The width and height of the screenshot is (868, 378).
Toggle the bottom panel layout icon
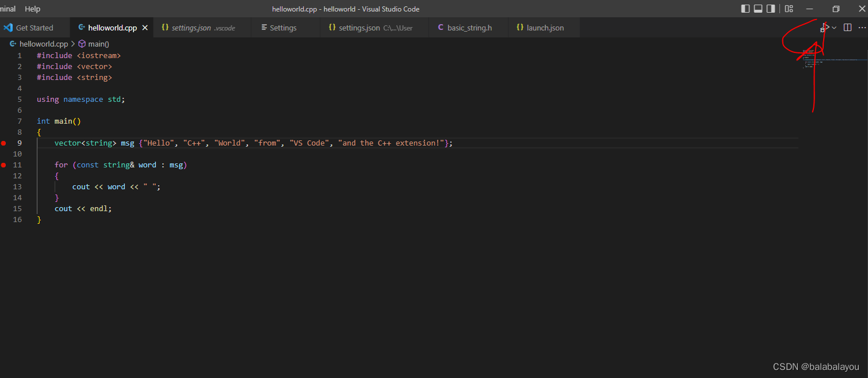pyautogui.click(x=758, y=9)
